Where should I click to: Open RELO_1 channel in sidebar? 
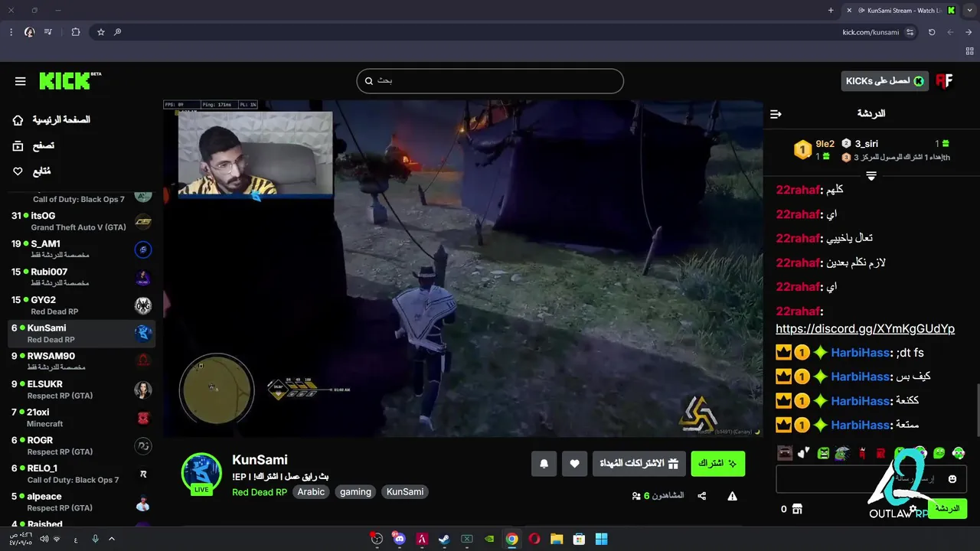[81, 474]
